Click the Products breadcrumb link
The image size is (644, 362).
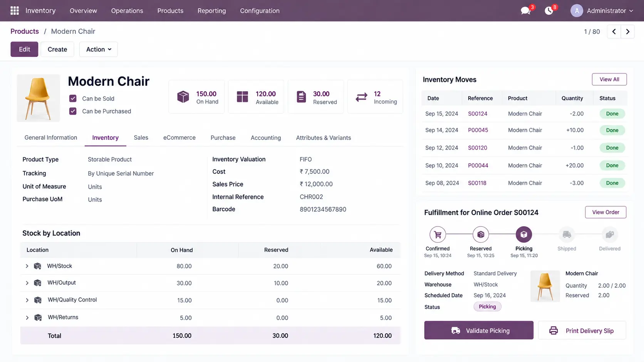click(x=25, y=32)
